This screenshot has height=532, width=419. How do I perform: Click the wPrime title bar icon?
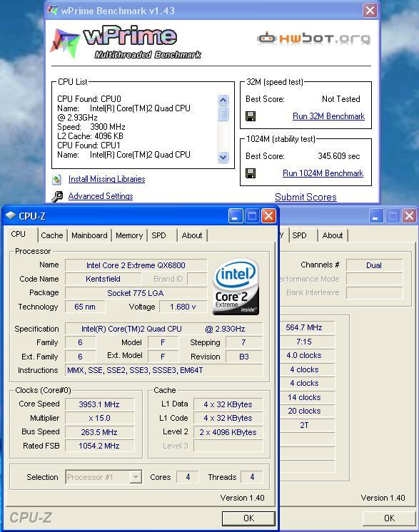coord(52,10)
